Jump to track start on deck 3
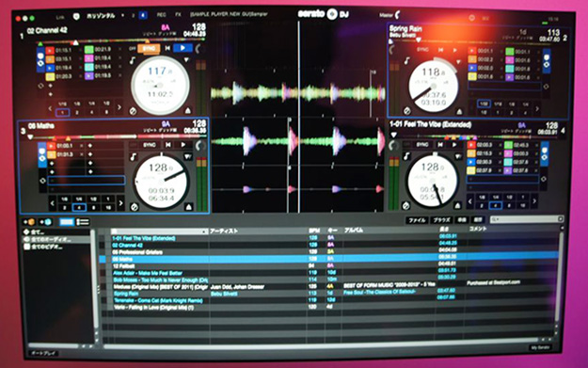 point(168,145)
